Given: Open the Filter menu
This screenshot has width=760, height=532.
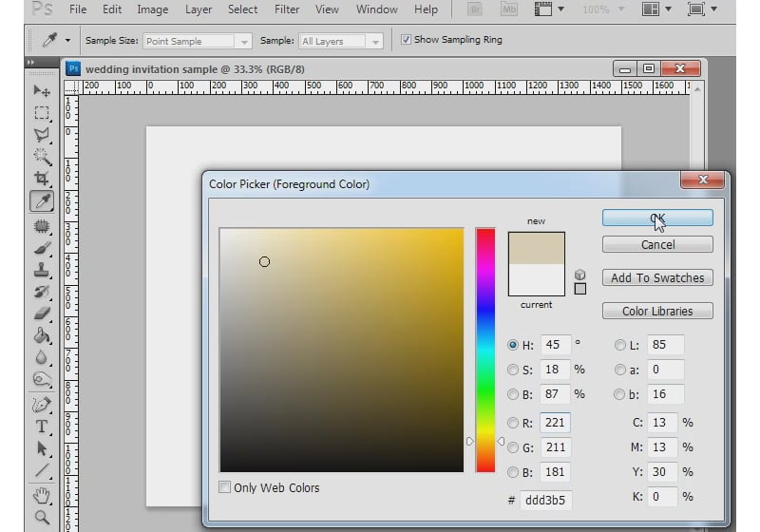Looking at the screenshot, I should point(287,9).
